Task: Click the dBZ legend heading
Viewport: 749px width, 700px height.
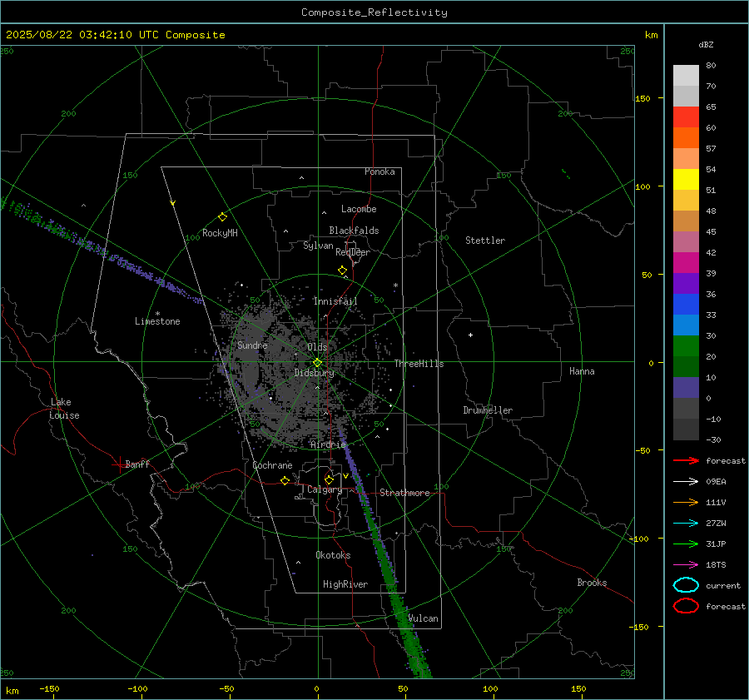Action: pos(706,44)
